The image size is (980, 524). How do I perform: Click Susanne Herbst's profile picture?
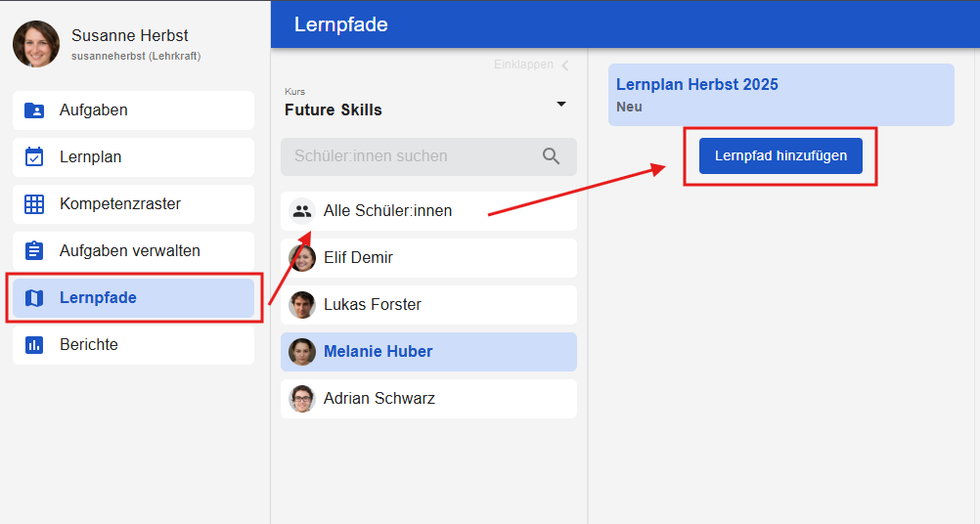(36, 44)
